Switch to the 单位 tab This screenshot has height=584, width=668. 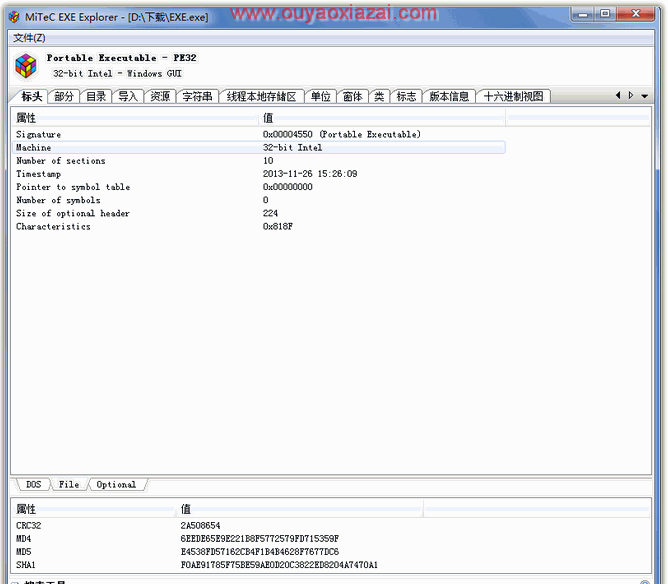[x=320, y=97]
